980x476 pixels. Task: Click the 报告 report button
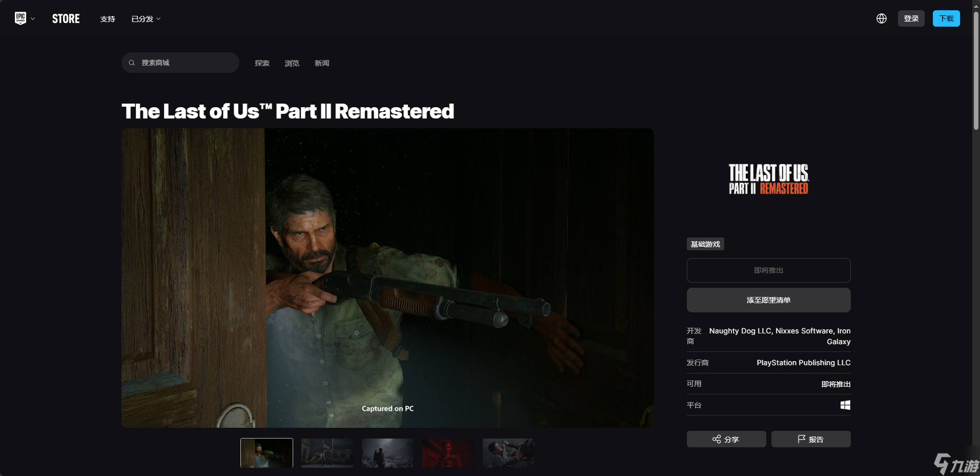pos(811,439)
